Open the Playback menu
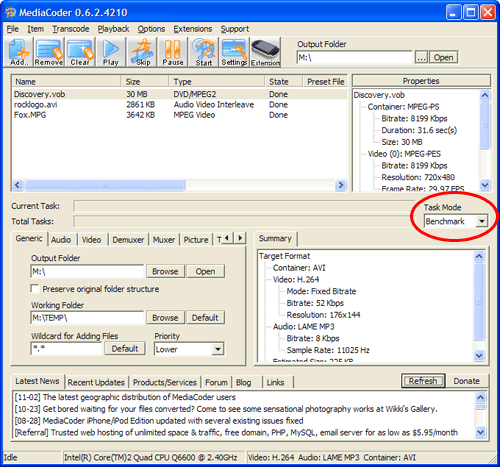500x467 pixels. click(x=113, y=29)
